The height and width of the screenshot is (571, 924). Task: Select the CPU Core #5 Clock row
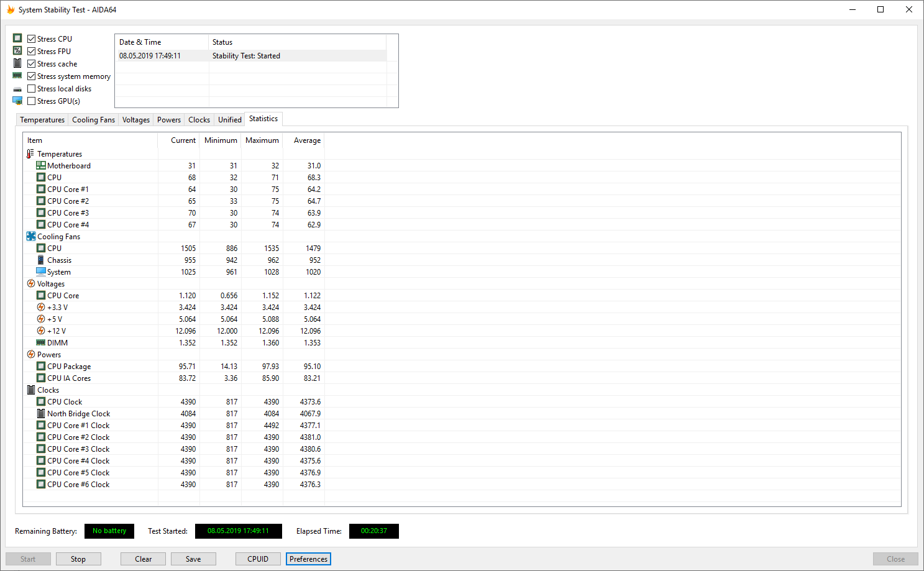pyautogui.click(x=174, y=473)
